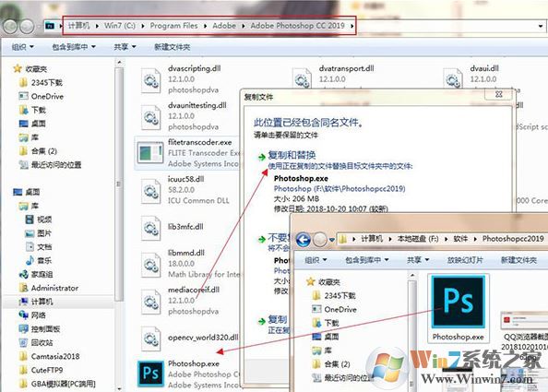Screen dimensions: 548x392
Task: Open Administrator folder in navigation pane
Action: [49, 288]
